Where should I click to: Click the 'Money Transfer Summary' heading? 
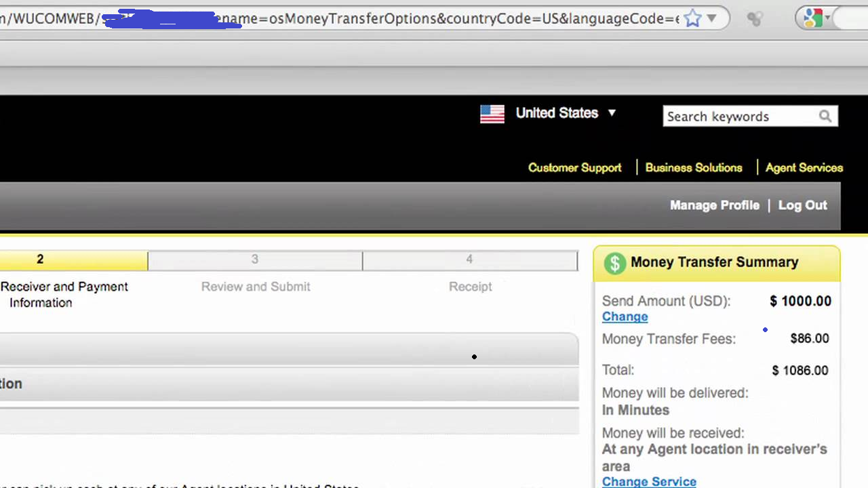pyautogui.click(x=715, y=262)
